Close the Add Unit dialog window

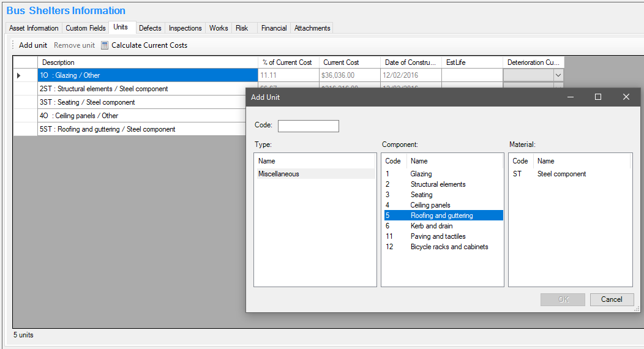pyautogui.click(x=626, y=97)
